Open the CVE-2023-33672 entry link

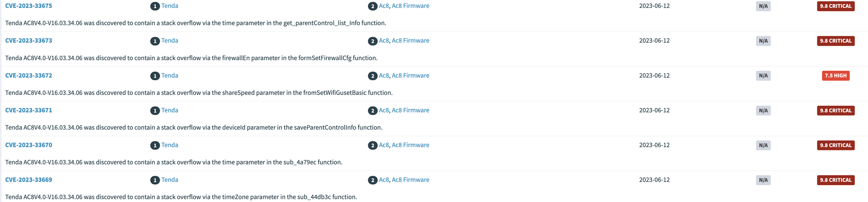(x=29, y=75)
